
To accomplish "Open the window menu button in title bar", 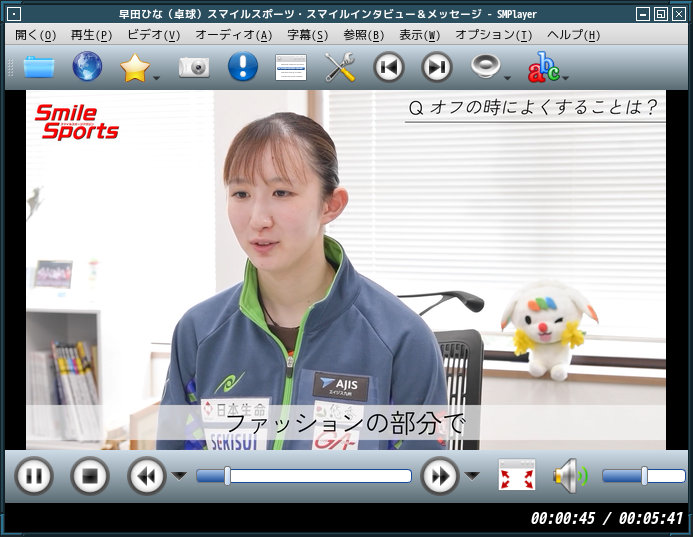I will pyautogui.click(x=14, y=15).
